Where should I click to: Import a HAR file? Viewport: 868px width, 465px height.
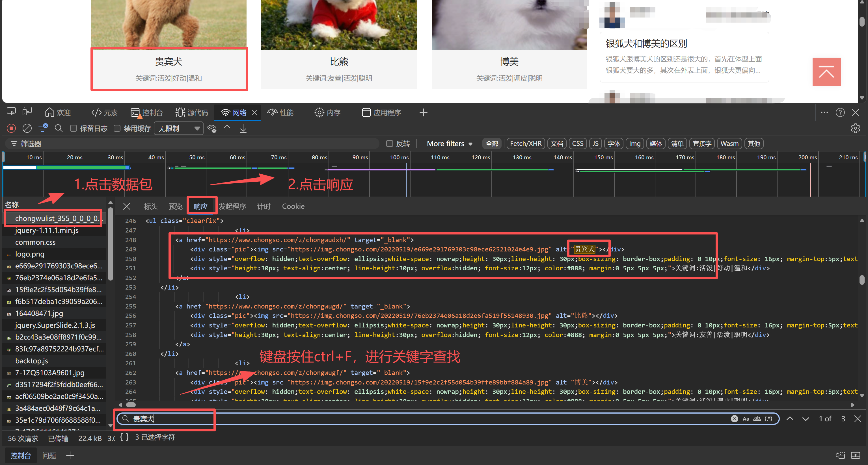(x=227, y=128)
